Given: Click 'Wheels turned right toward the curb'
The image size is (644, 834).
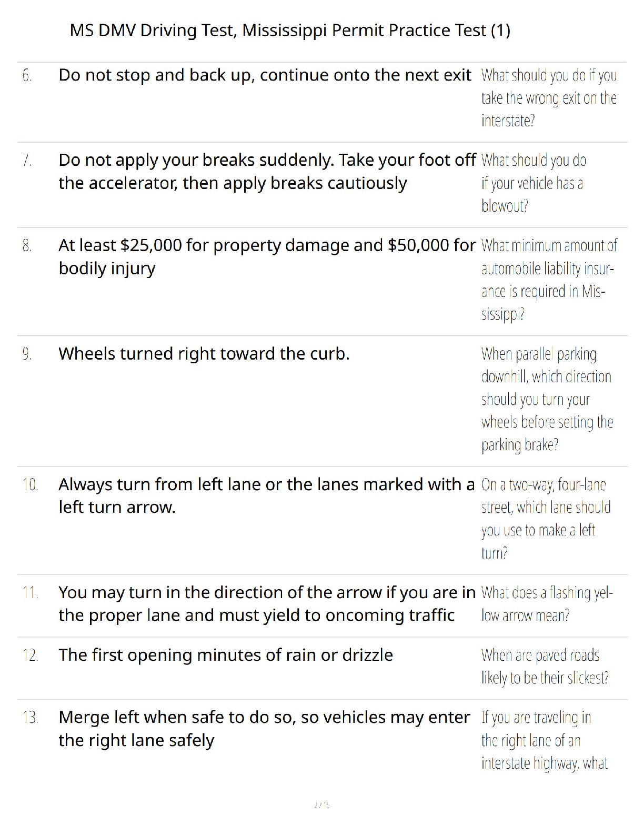Looking at the screenshot, I should (204, 354).
